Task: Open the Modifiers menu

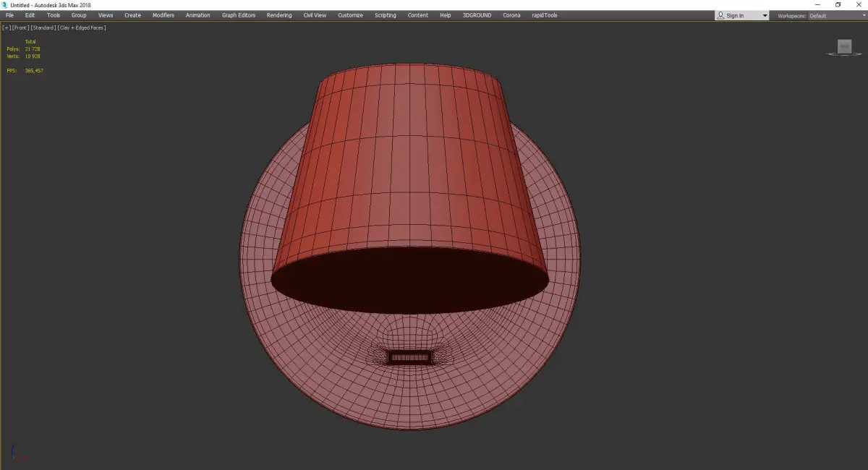Action: point(163,15)
